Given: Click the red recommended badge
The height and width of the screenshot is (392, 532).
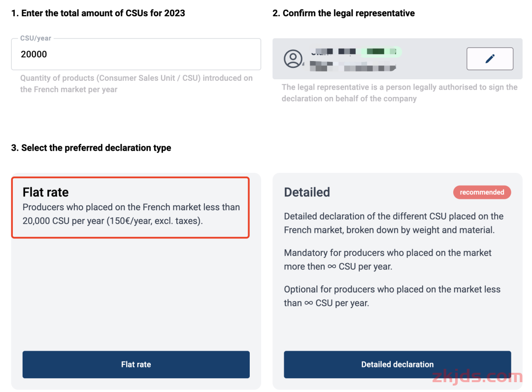Looking at the screenshot, I should [x=482, y=192].
